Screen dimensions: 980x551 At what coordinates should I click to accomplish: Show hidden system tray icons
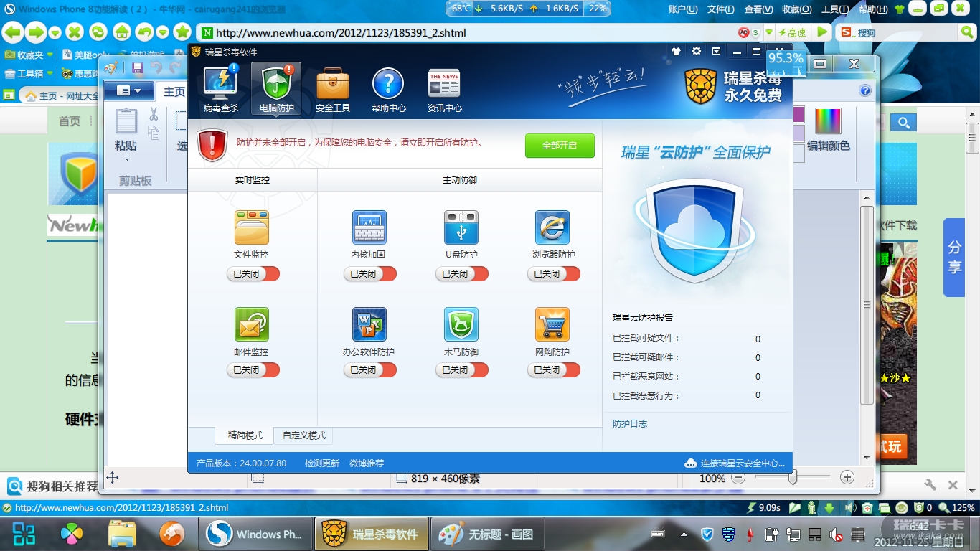[x=684, y=534]
